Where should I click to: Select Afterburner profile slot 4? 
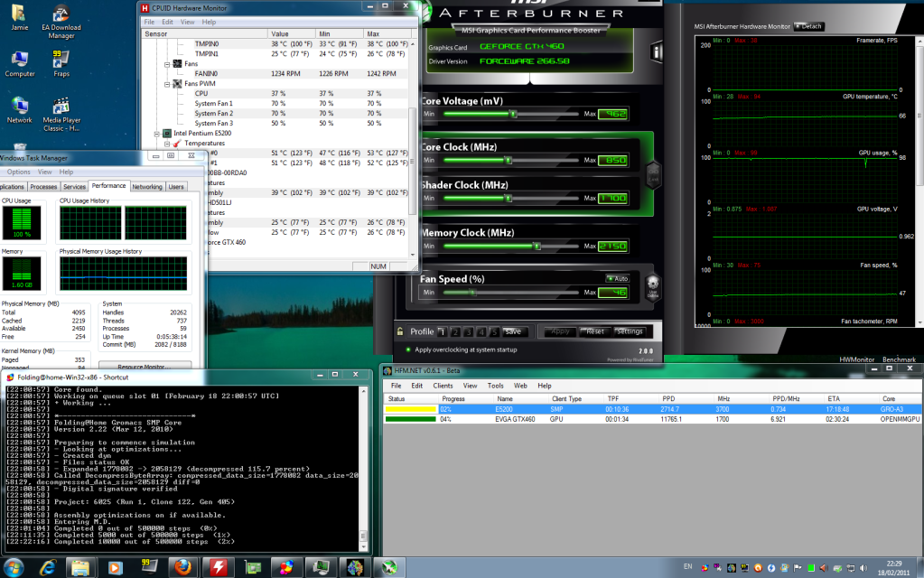click(x=481, y=331)
